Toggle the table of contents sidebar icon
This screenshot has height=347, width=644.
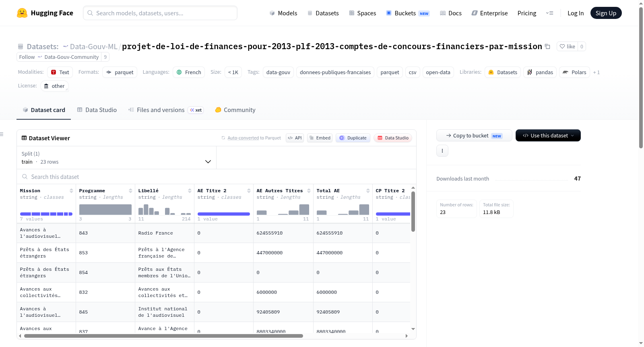click(2, 134)
